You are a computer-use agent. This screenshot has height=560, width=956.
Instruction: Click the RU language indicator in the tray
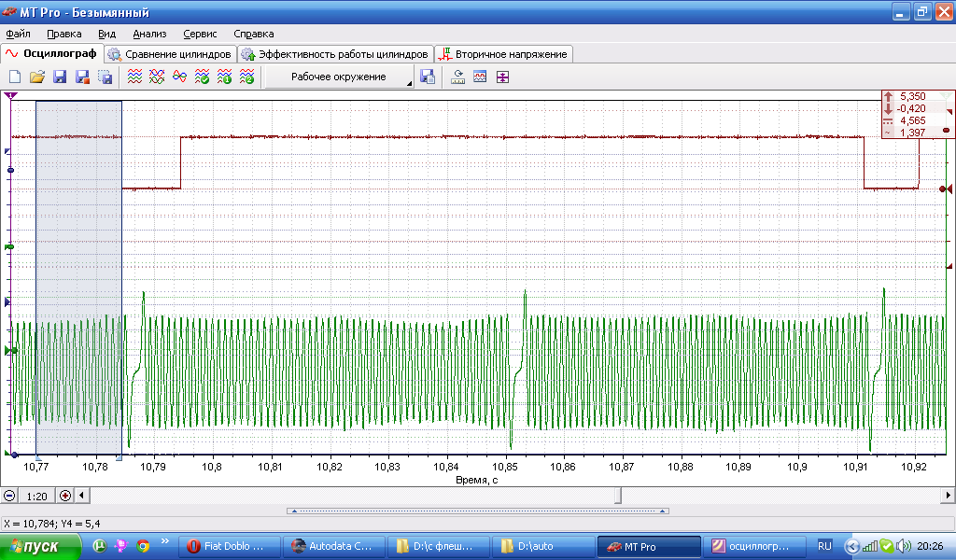[x=824, y=547]
